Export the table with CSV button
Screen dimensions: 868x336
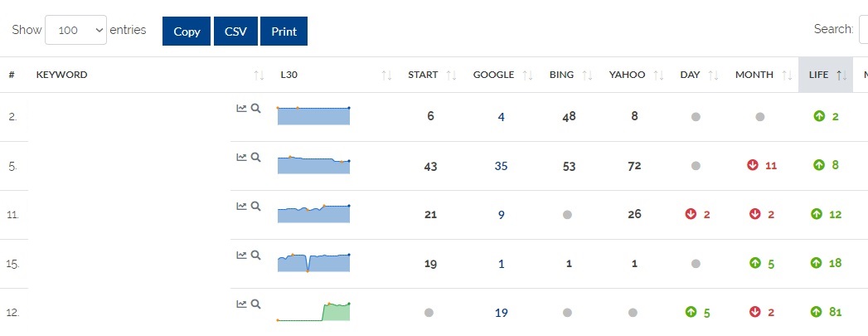tap(235, 31)
